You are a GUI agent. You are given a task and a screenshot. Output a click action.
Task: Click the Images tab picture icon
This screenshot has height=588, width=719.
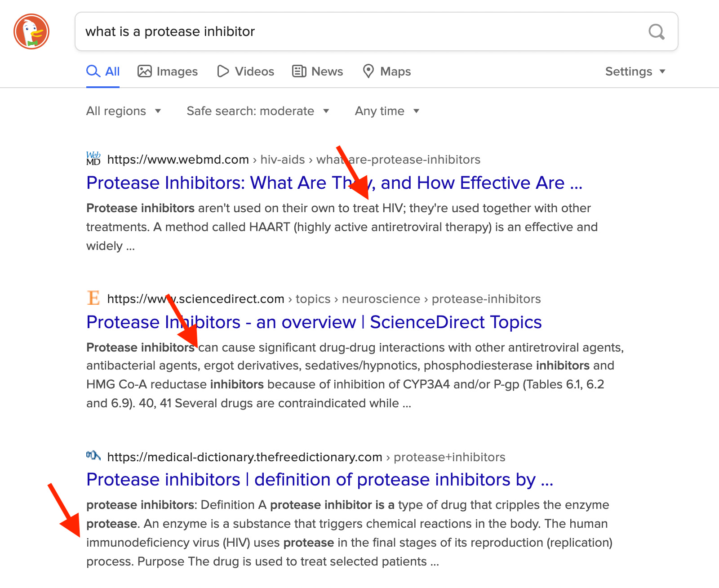144,71
